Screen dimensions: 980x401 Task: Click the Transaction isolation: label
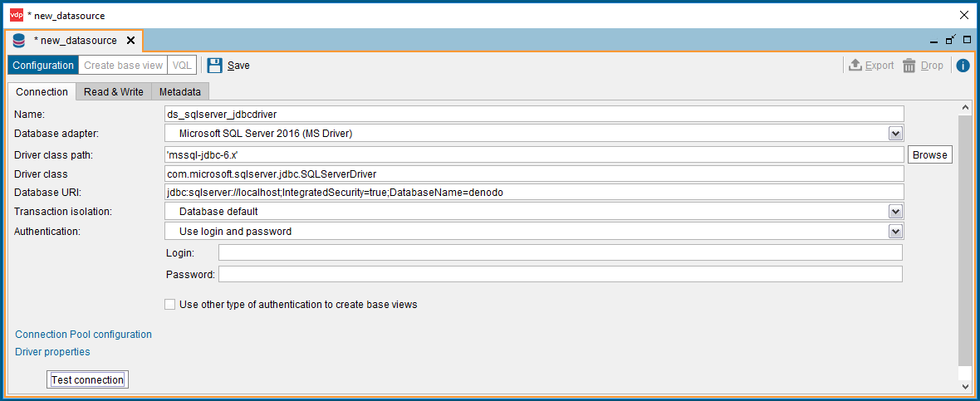[62, 212]
